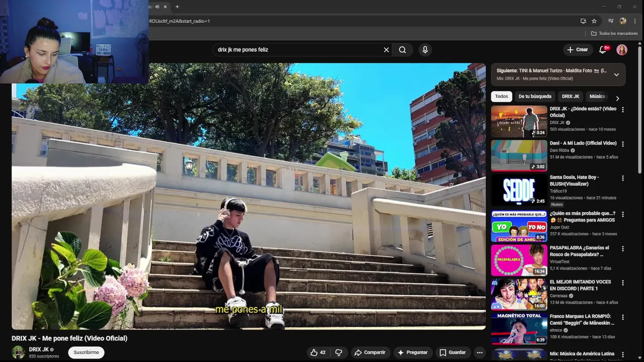This screenshot has width=644, height=362.
Task: Click the Nuevo badge under BLUSH video
Action: (x=557, y=205)
